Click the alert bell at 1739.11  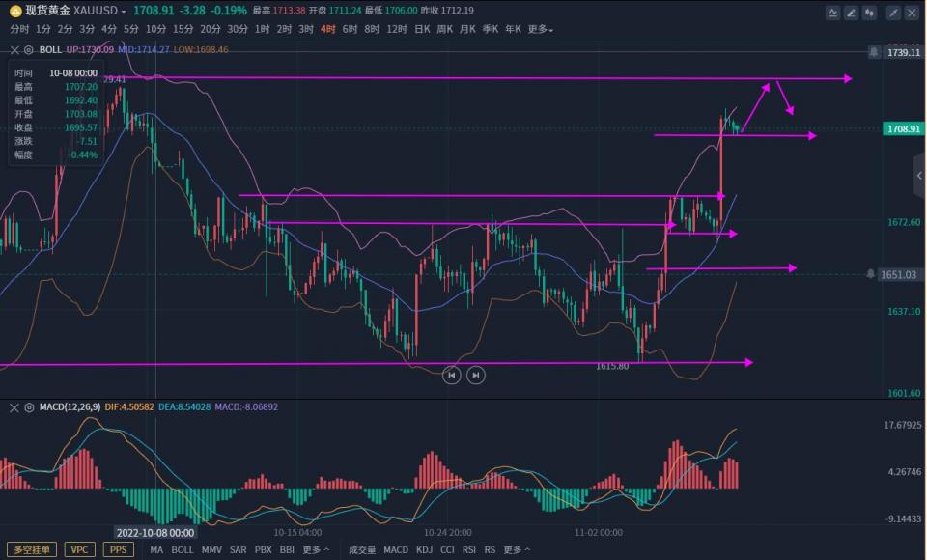tap(873, 52)
